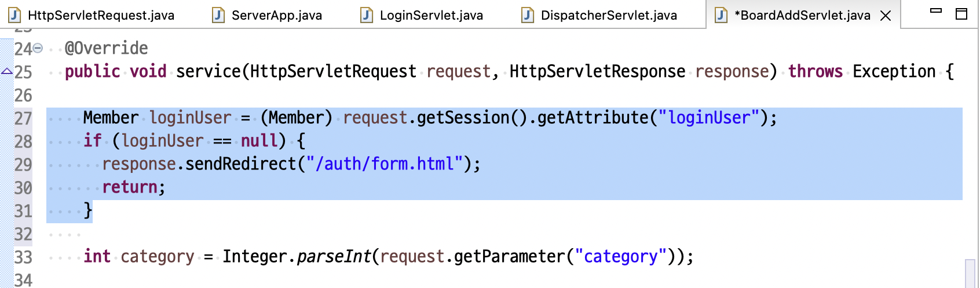Click the vertical scrollbar of the editor
Screen dimensions: 980x288
(x=971, y=273)
